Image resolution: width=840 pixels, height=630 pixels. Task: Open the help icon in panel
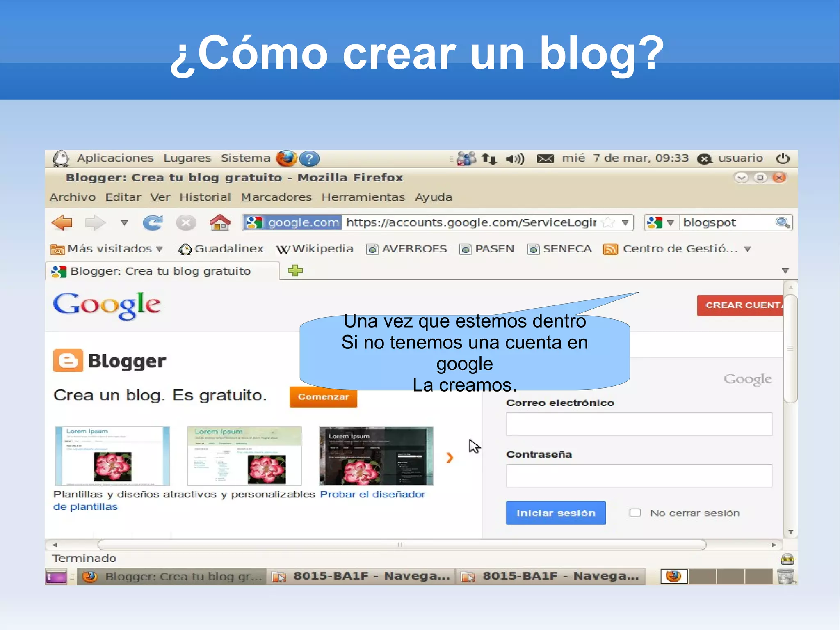tap(309, 158)
